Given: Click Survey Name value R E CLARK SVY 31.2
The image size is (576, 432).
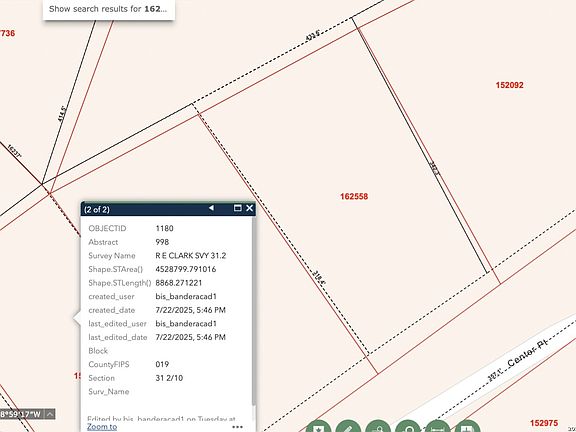Looking at the screenshot, I should (191, 256).
